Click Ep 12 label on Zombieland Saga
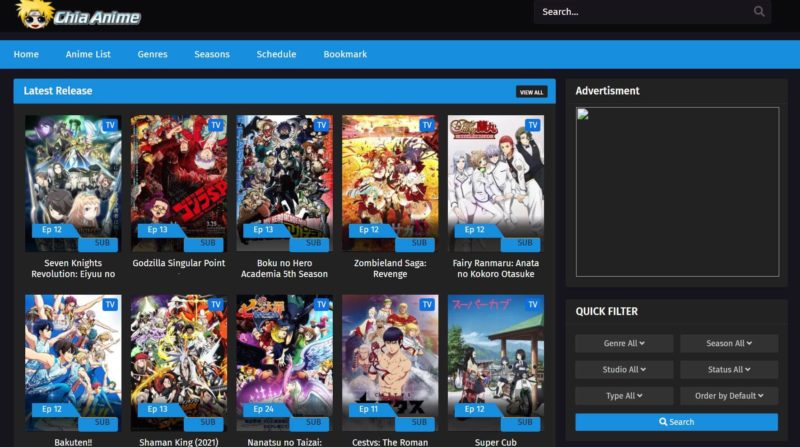Screen dimensions: 800x447 point(369,230)
